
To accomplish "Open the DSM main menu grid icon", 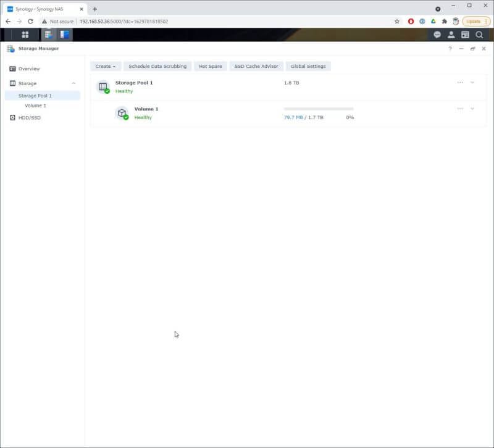I will coord(25,35).
